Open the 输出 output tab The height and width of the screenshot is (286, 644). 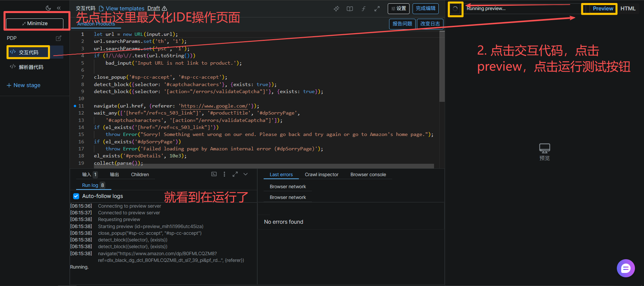[x=114, y=174]
